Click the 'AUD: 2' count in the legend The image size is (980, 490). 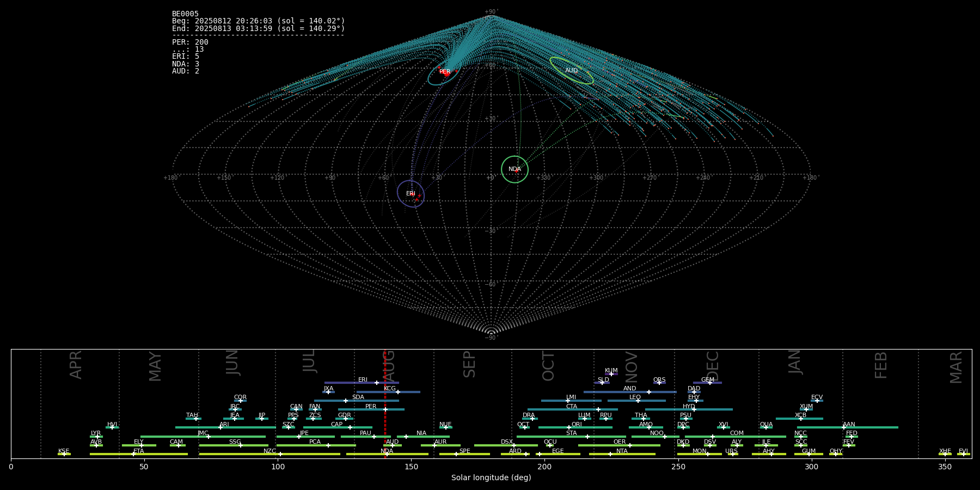[186, 71]
